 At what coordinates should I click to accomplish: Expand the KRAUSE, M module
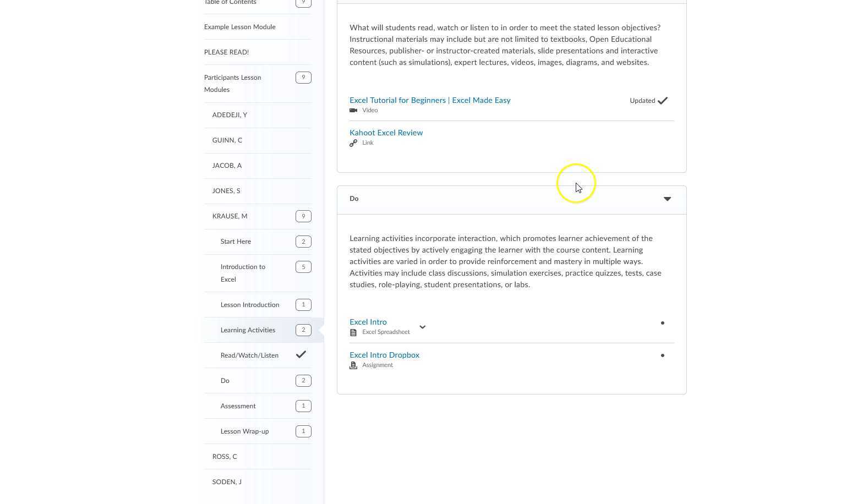tap(230, 216)
